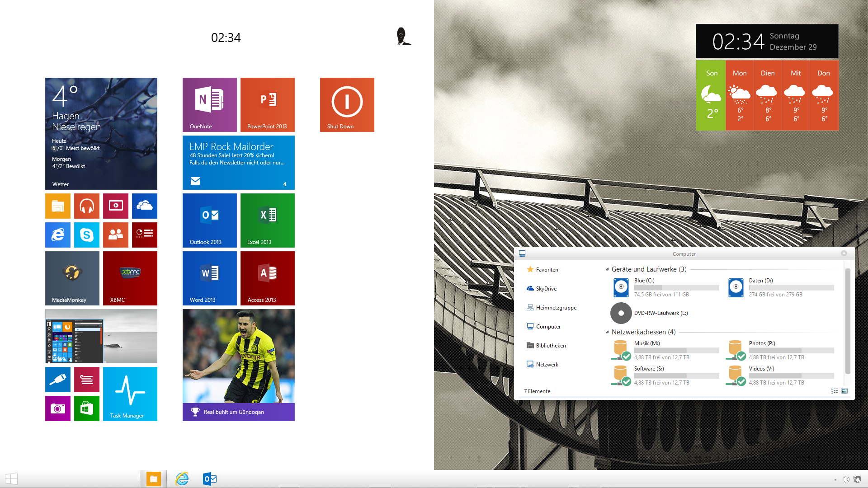Open File Explorer from the taskbar
Viewport: 868px width, 488px height.
coord(153,479)
